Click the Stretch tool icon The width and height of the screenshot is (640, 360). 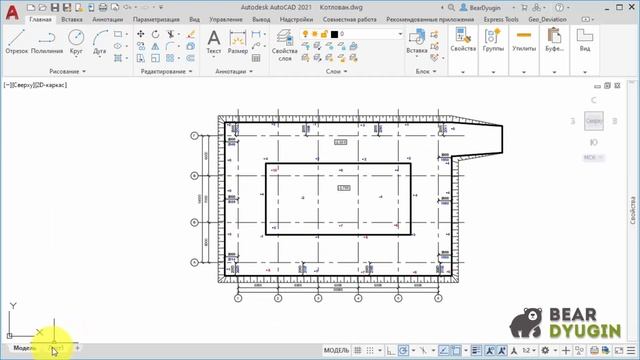(x=141, y=58)
